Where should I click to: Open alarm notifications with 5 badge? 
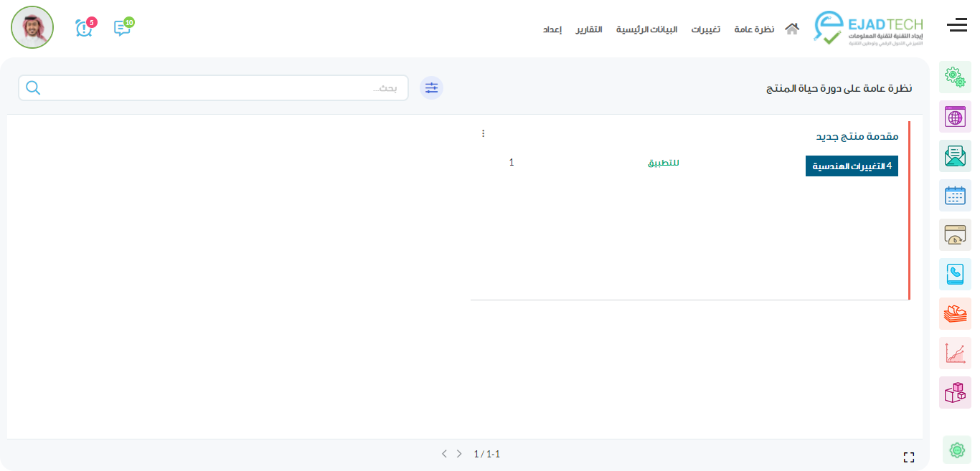pyautogui.click(x=84, y=28)
